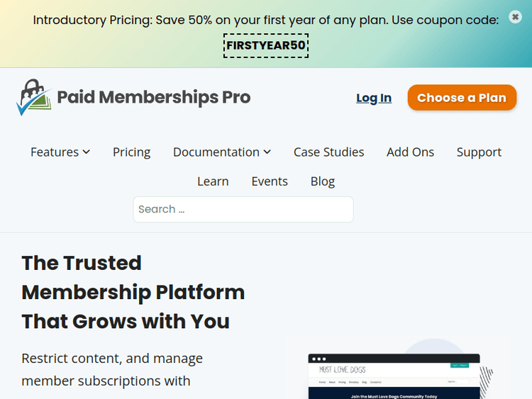Select Events in the navigation
This screenshot has height=399, width=532.
click(x=270, y=181)
